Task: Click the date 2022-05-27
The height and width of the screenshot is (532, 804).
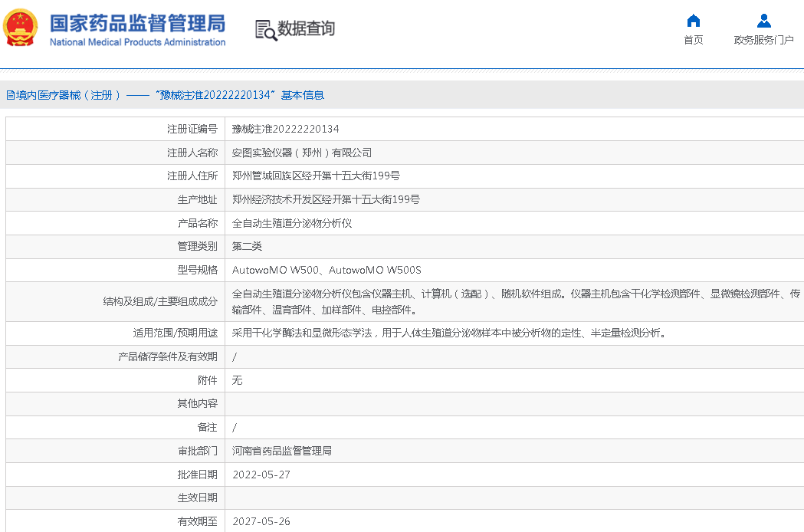Action: (x=261, y=475)
